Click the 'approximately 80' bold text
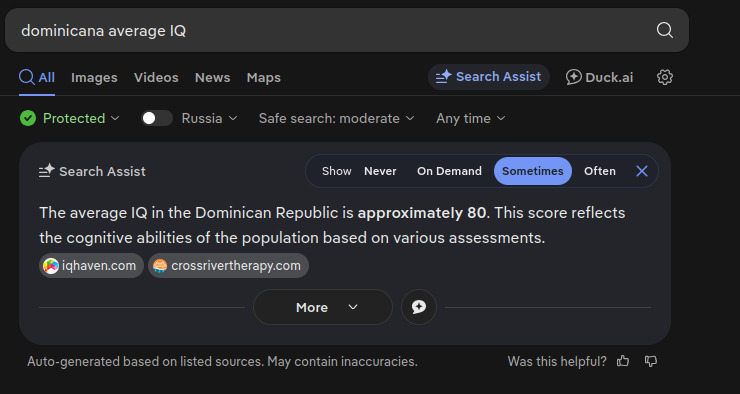This screenshot has width=740, height=394. [422, 213]
